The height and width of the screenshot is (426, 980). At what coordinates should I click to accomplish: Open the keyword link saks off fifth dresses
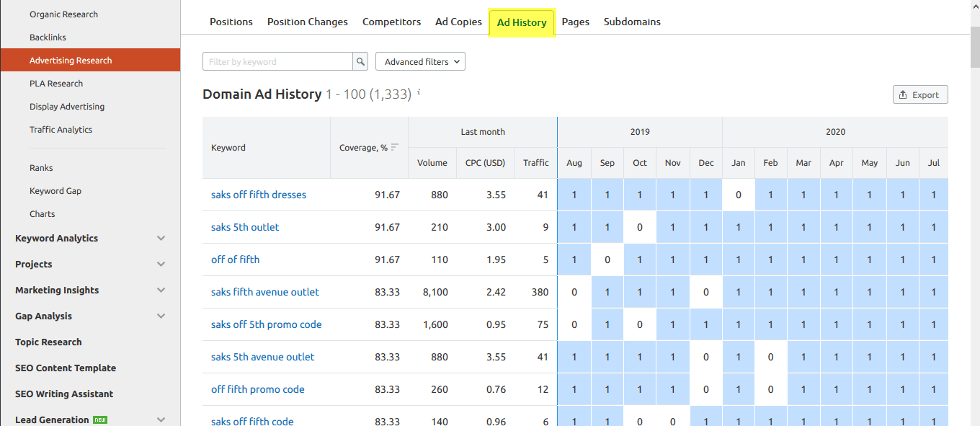[259, 195]
